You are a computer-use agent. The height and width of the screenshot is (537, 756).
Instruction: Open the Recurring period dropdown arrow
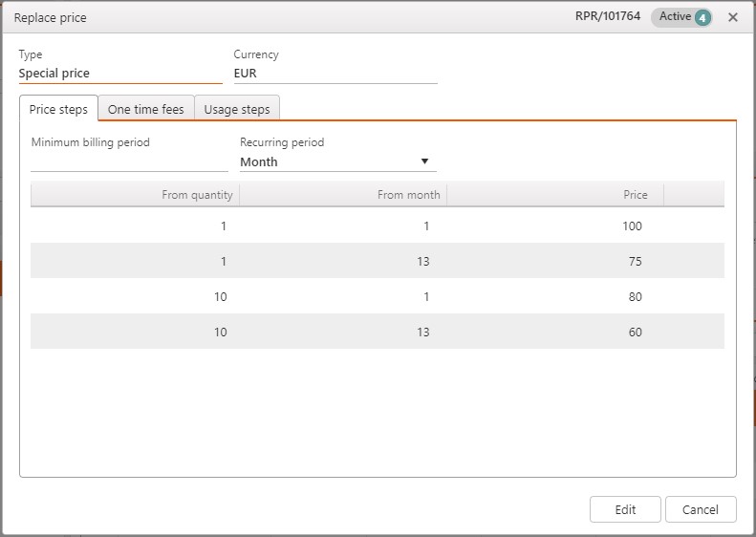424,161
